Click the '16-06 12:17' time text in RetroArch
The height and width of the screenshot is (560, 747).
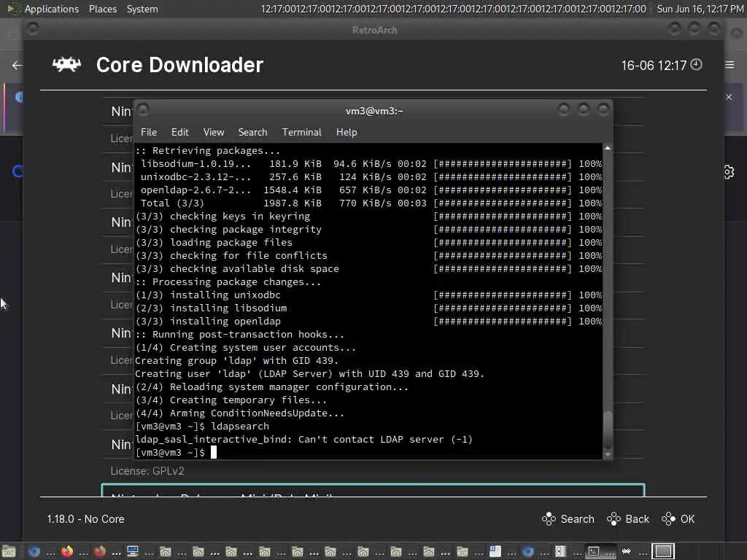point(654,65)
